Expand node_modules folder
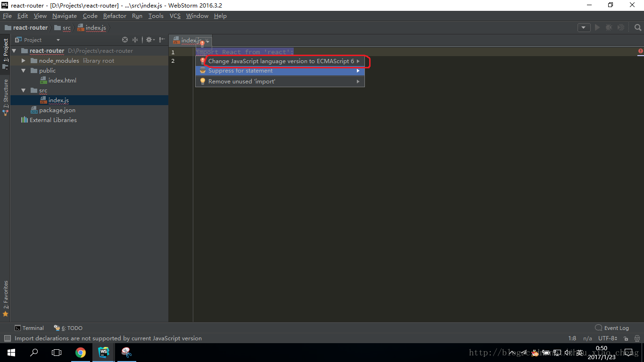 coord(24,61)
